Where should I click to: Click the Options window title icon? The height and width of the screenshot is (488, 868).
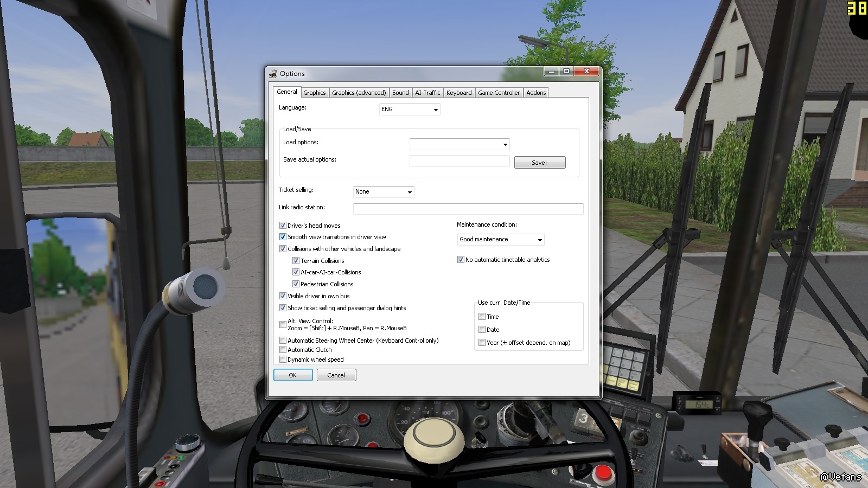tap(273, 74)
